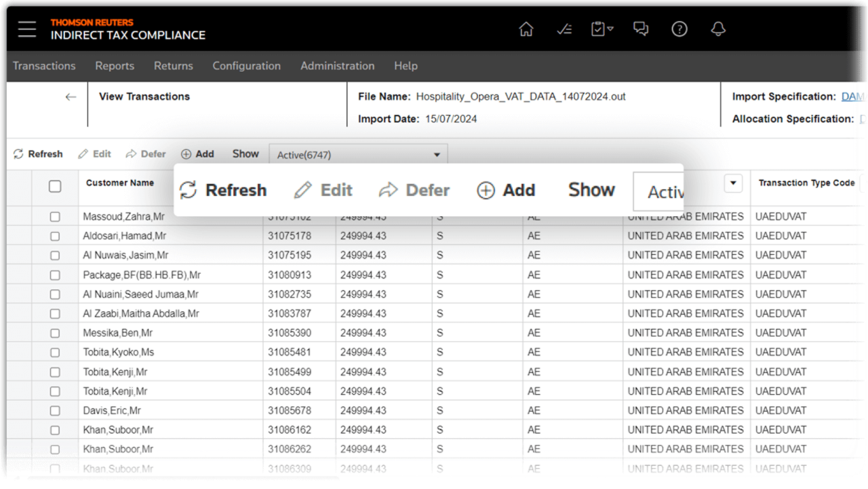The height and width of the screenshot is (489, 868).
Task: Check the row for Aldosari,Hamad,Mr
Action: [x=55, y=236]
